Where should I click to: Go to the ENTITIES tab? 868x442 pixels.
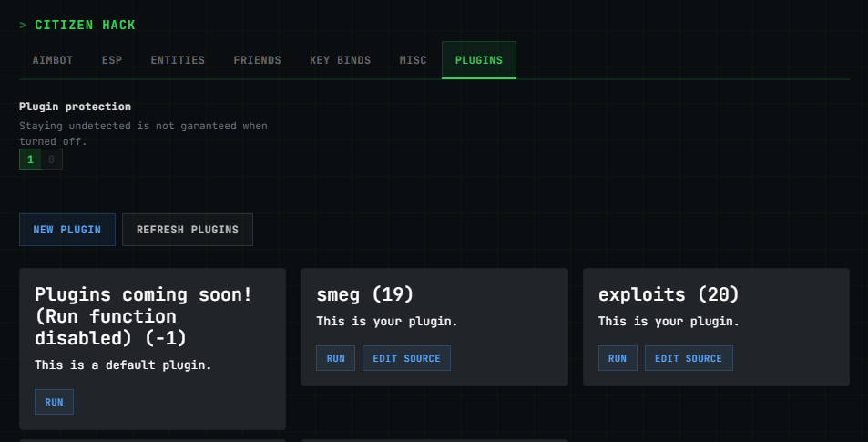click(178, 60)
